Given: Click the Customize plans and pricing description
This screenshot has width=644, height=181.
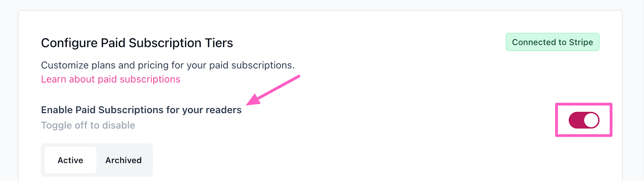Looking at the screenshot, I should coord(168,65).
